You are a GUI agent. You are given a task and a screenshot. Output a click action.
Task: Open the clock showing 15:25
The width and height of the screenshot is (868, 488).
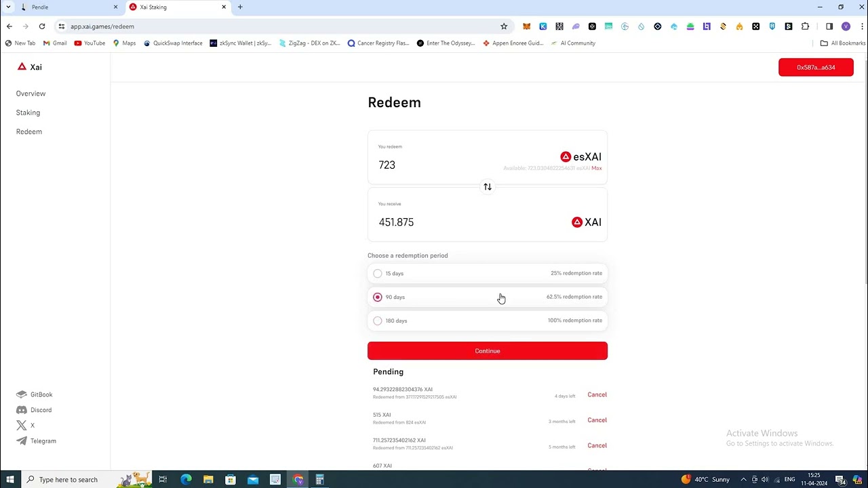tap(813, 479)
